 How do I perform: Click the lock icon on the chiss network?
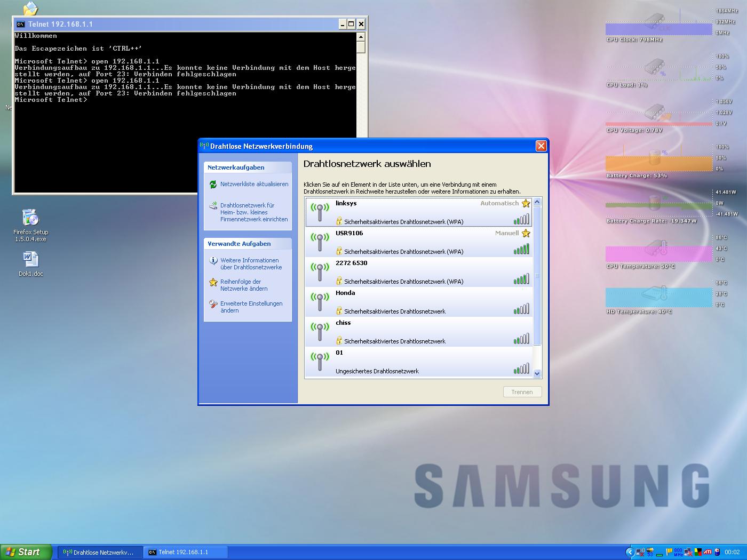(x=339, y=340)
